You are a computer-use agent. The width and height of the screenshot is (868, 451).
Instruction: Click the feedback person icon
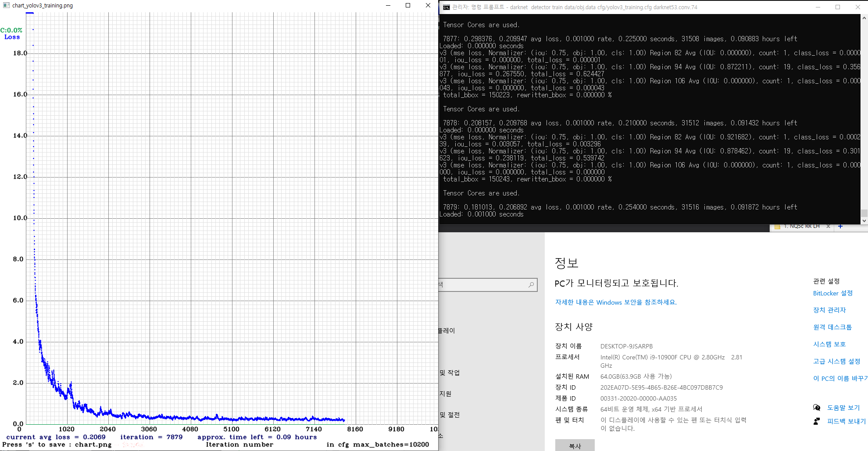817,421
